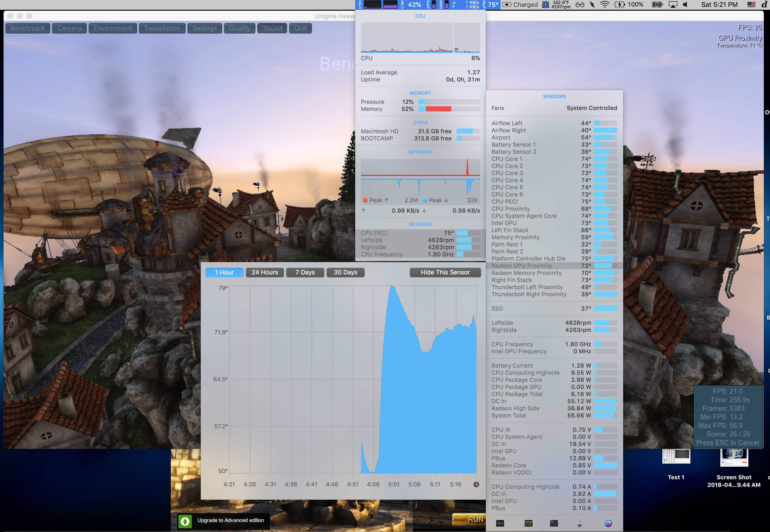Click the Hide This Sensor button
This screenshot has height=532, width=770.
(445, 272)
